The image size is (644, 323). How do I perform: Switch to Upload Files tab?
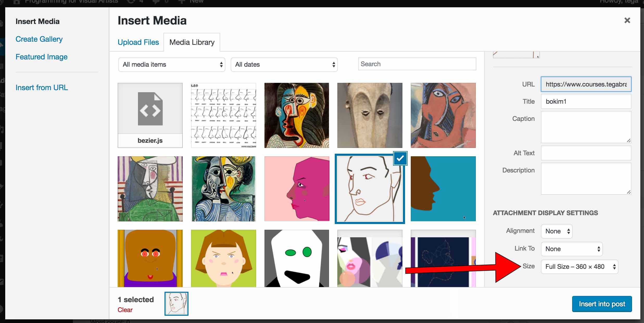click(x=138, y=42)
